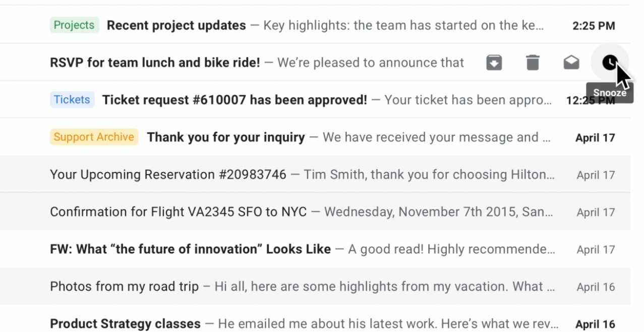Click April 16 date on Product Strategy row
This screenshot has width=644, height=332.
(x=595, y=324)
